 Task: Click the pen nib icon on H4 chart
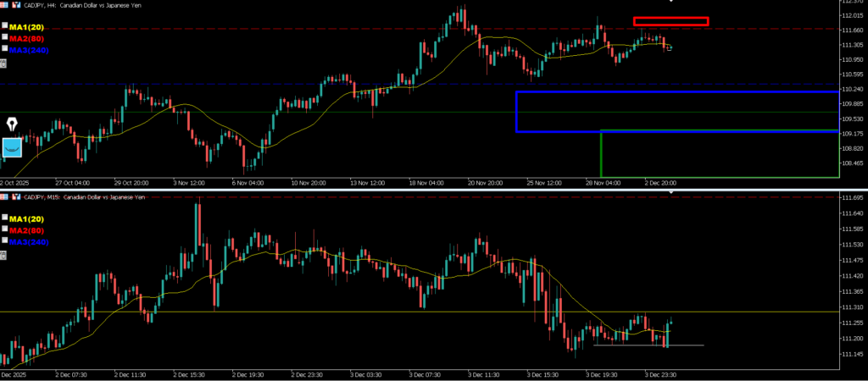(13, 124)
